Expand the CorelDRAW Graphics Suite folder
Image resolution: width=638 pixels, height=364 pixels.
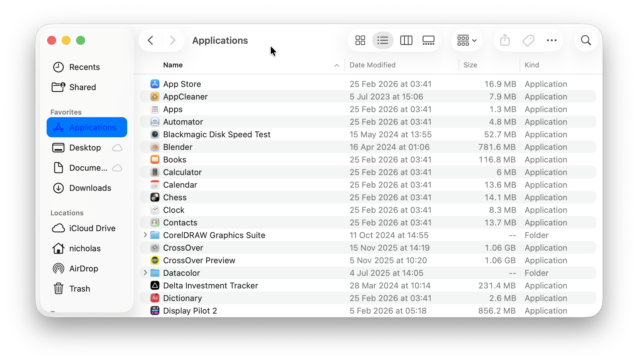[145, 235]
